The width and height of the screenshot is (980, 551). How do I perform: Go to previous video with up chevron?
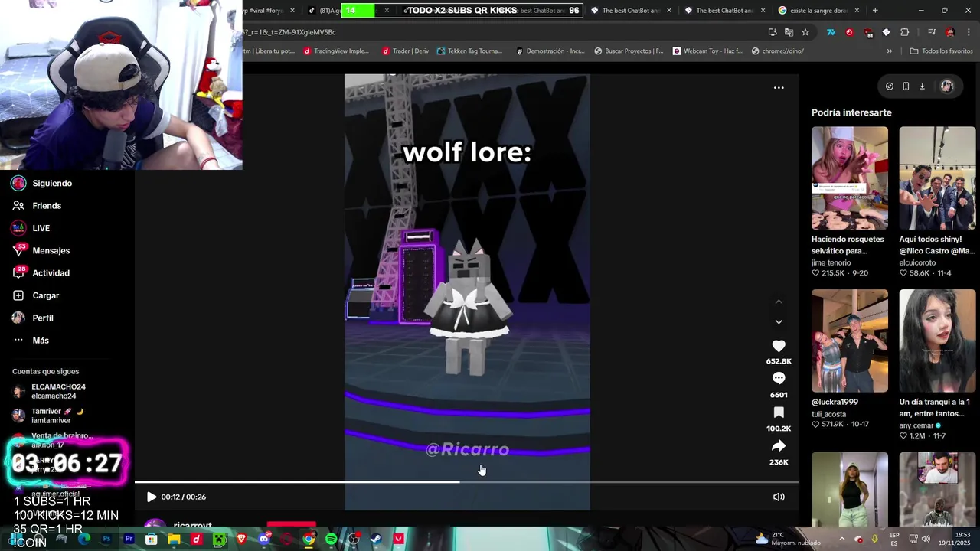(x=779, y=302)
